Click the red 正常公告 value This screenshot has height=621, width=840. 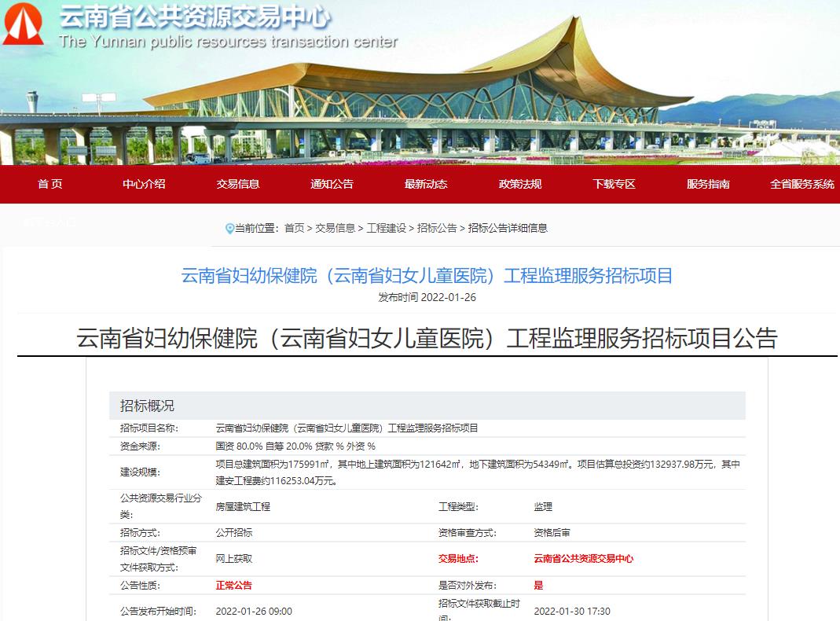tap(233, 586)
